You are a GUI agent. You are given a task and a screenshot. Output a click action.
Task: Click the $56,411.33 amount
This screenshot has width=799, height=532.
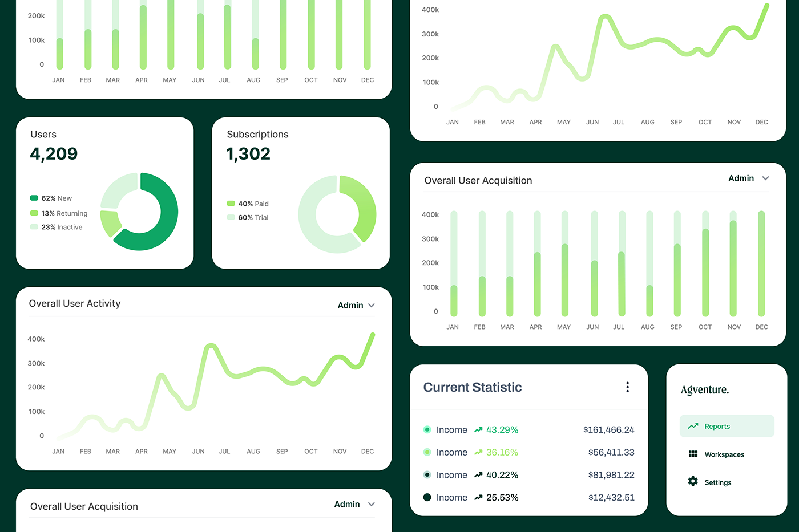coord(611,452)
